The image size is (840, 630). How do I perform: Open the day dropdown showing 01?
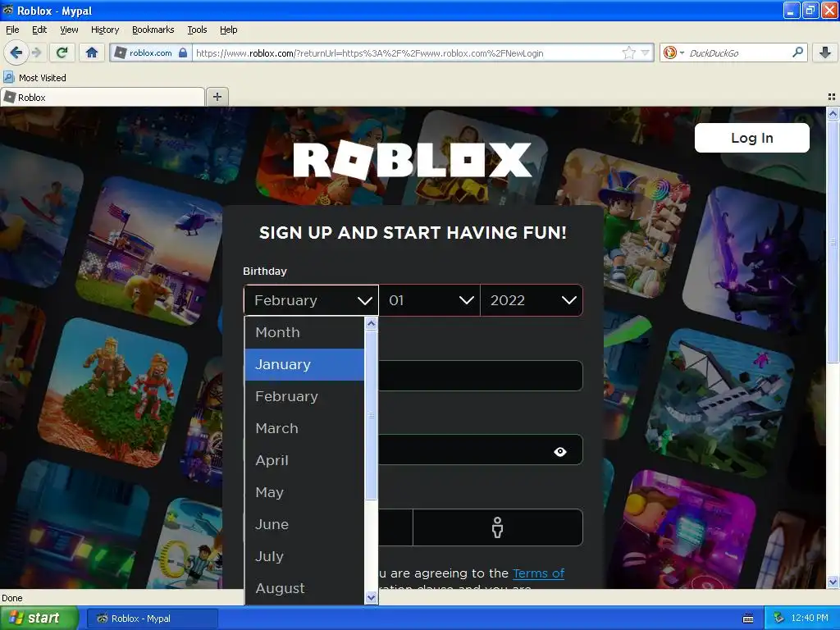[x=430, y=300]
